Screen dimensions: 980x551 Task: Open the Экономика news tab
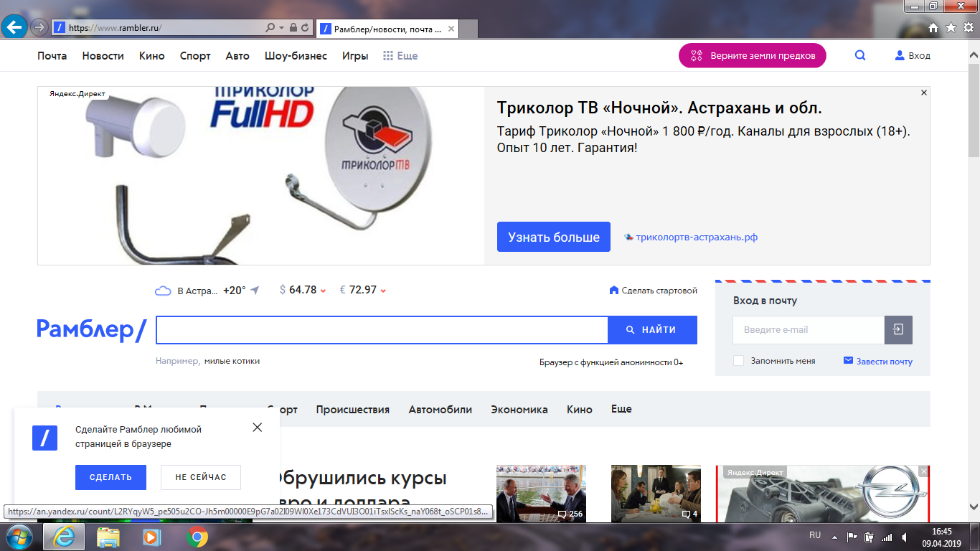click(x=519, y=410)
